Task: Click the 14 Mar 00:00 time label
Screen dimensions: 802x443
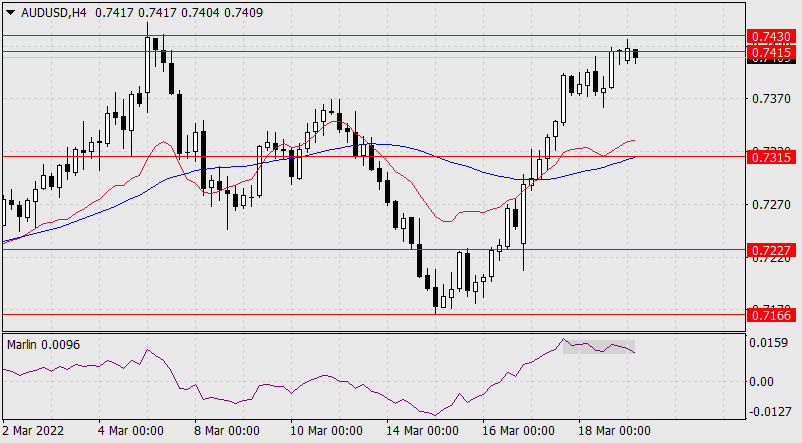Action: tap(422, 431)
